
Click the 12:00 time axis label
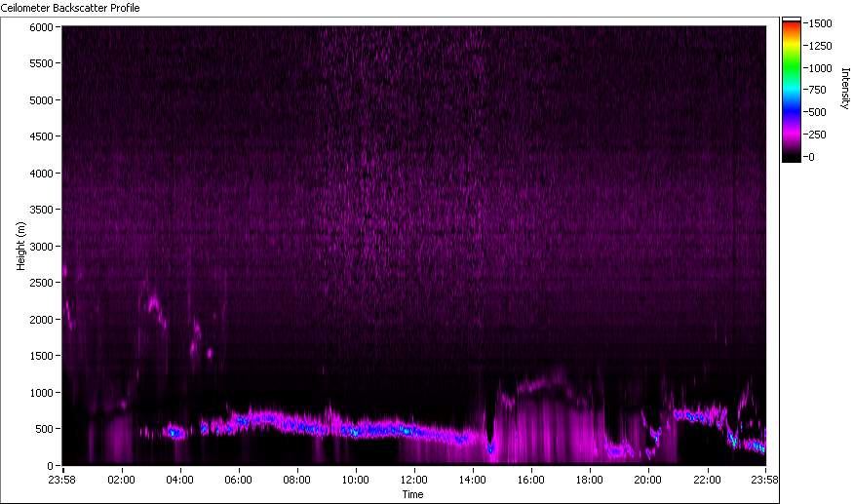(x=414, y=480)
